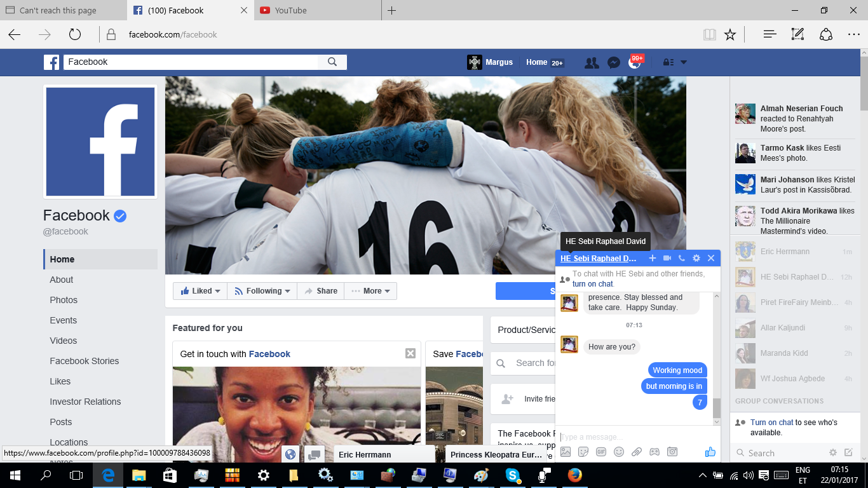Close the HE Sebi Raphael chat window
Viewport: 868px width, 488px height.
point(711,258)
